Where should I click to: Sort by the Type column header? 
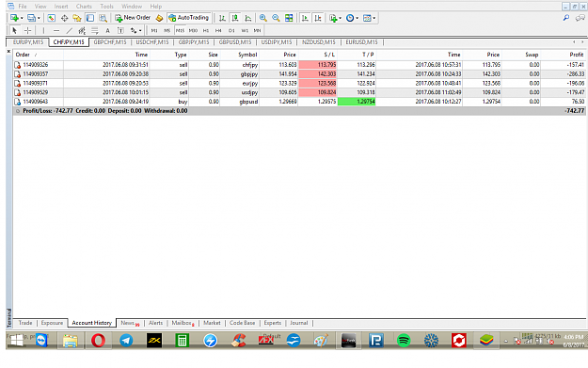[169, 55]
